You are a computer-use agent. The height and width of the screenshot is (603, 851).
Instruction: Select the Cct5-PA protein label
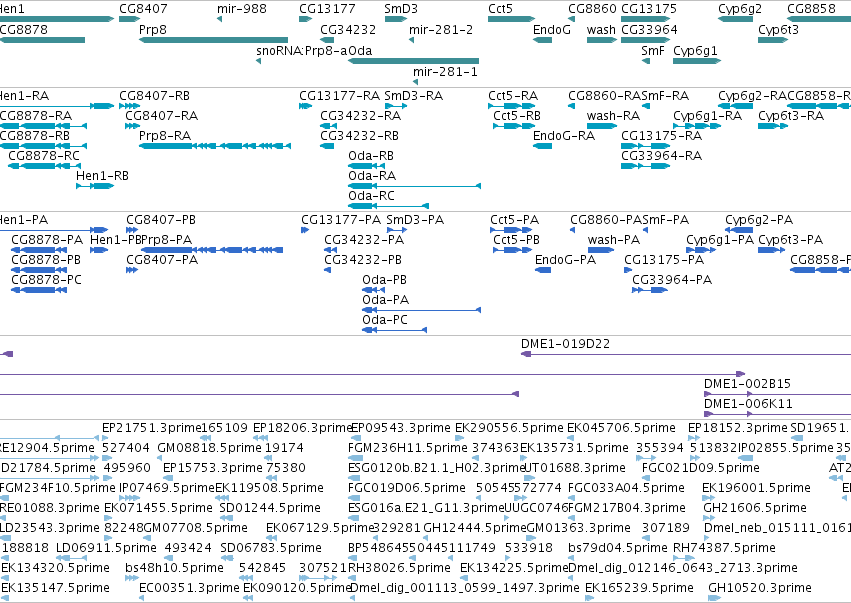coord(515,220)
